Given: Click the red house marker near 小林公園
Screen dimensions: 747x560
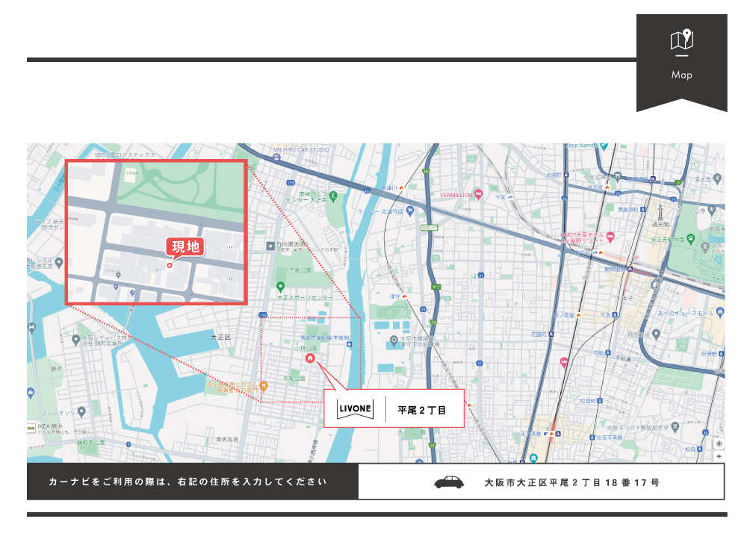Looking at the screenshot, I should 310,358.
